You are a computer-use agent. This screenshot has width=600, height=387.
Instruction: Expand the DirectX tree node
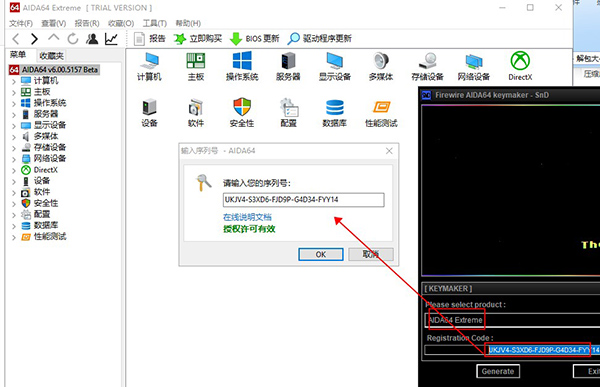[x=14, y=170]
